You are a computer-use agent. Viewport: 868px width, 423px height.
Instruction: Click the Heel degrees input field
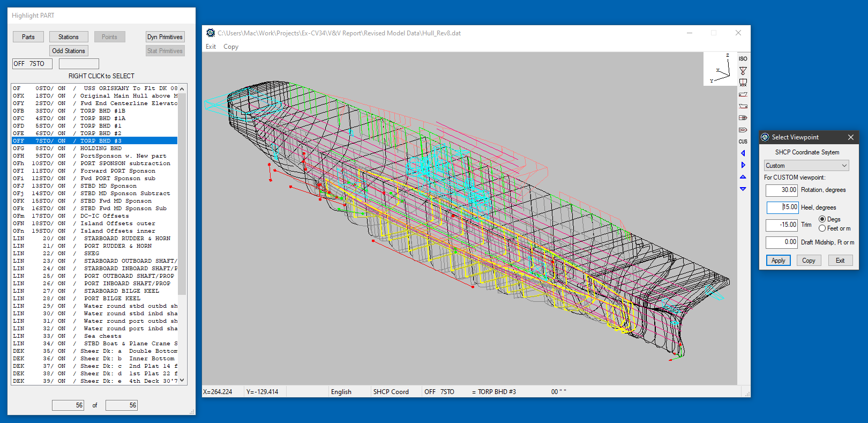point(782,207)
